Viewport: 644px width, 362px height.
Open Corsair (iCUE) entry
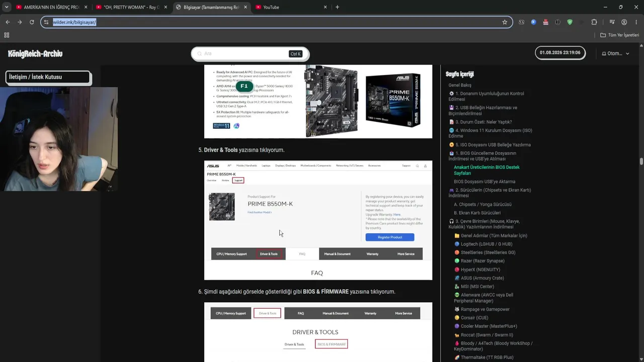(x=471, y=318)
